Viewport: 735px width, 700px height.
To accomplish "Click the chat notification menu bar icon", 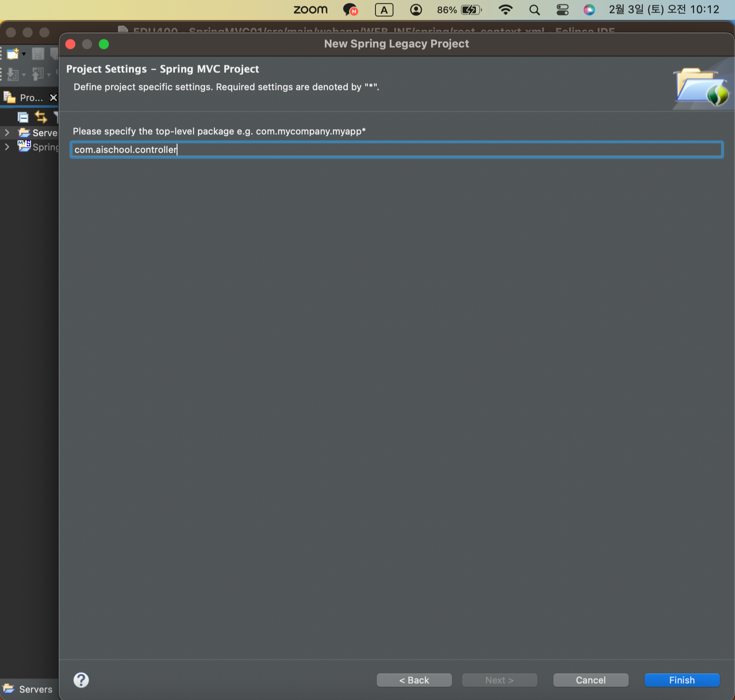I will 350,10.
